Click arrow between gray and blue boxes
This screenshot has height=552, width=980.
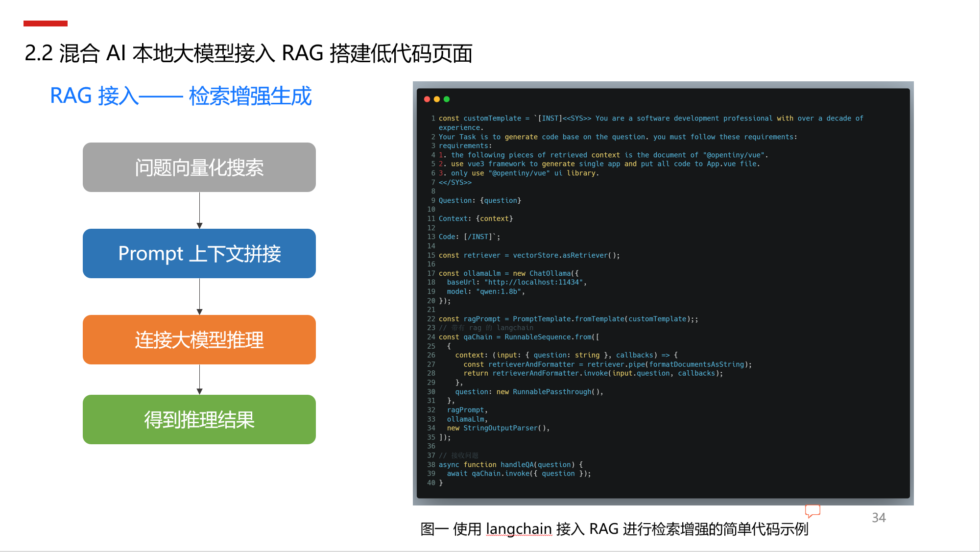tap(199, 210)
